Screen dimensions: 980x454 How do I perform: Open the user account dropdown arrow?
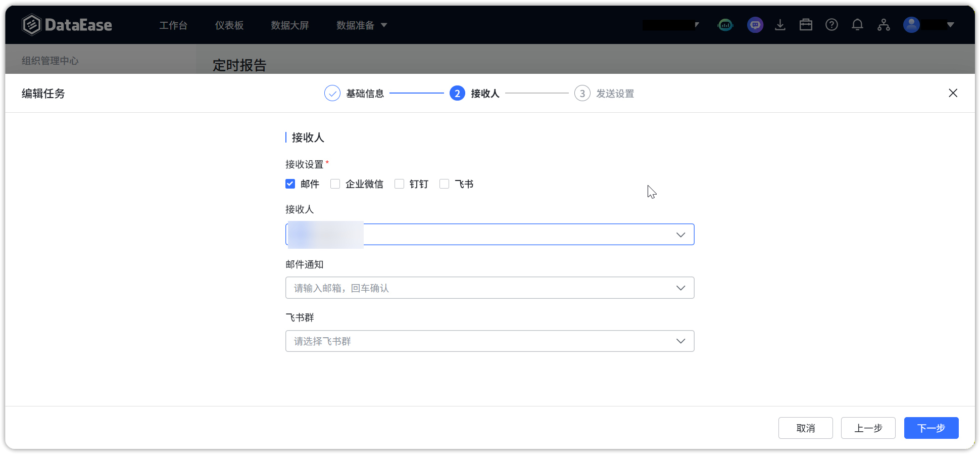pos(950,25)
